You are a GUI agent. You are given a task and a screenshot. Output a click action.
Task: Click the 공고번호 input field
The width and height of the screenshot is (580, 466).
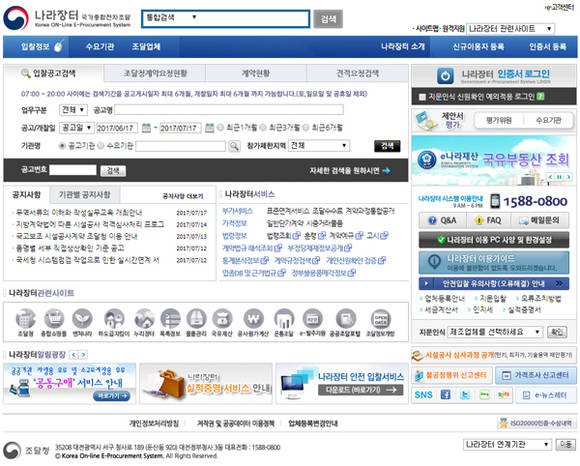click(x=73, y=170)
